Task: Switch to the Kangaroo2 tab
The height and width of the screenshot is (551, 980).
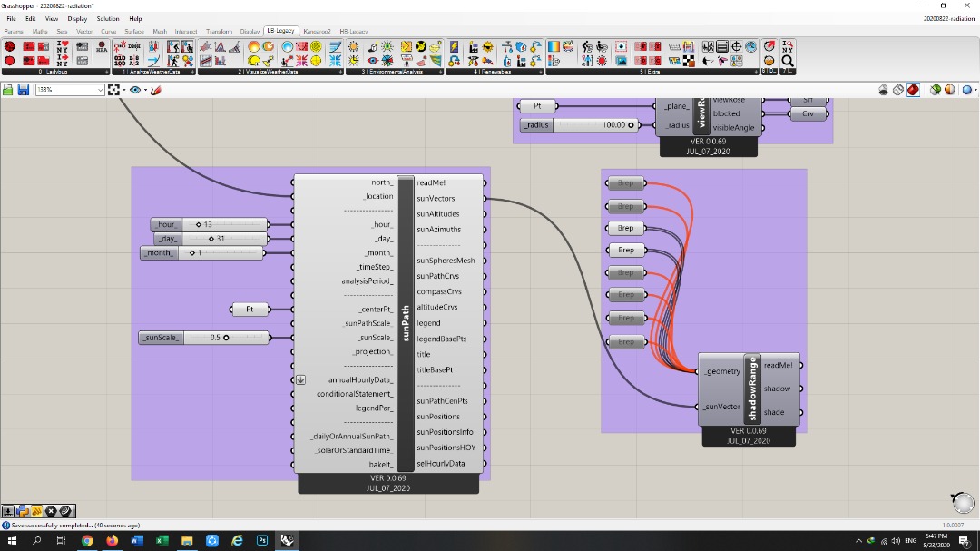Action: (x=317, y=31)
